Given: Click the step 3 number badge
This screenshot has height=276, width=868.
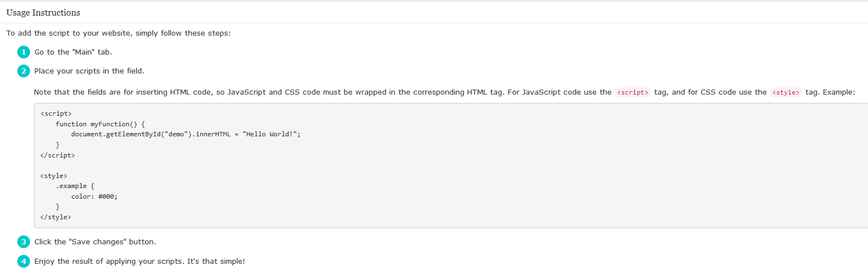Looking at the screenshot, I should click(23, 242).
